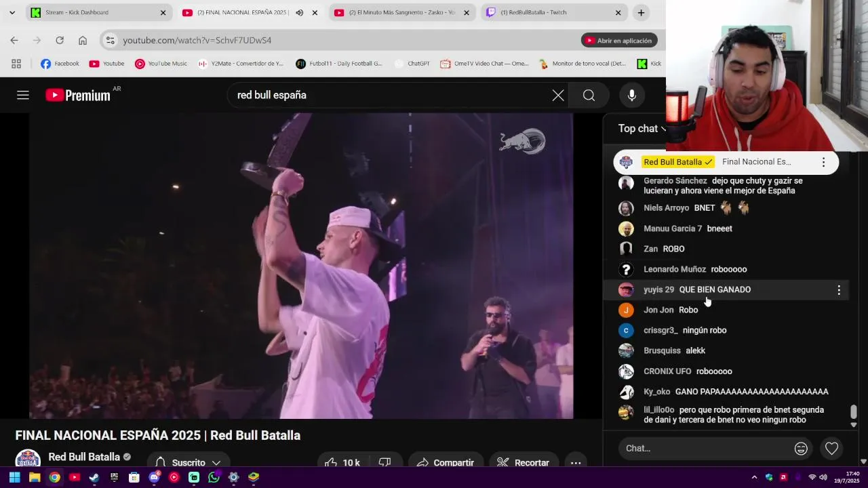Open the tab search dropdown arrow
This screenshot has height=488, width=868.
click(x=12, y=13)
